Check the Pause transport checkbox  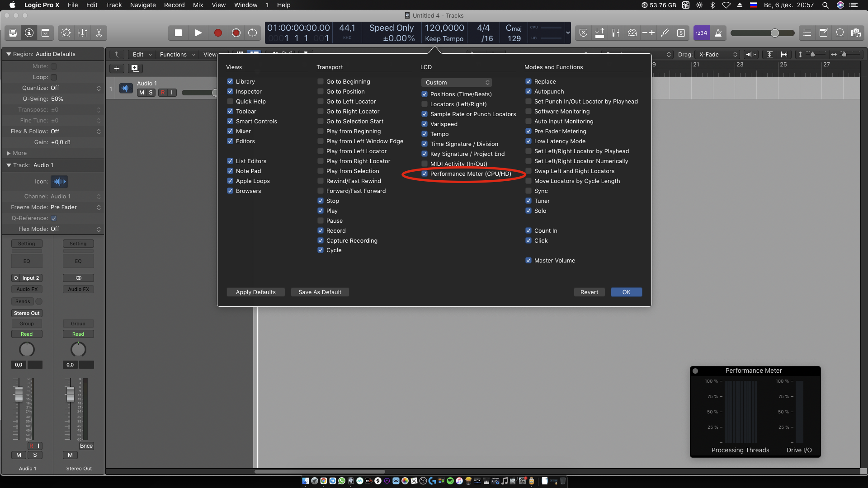pyautogui.click(x=321, y=221)
